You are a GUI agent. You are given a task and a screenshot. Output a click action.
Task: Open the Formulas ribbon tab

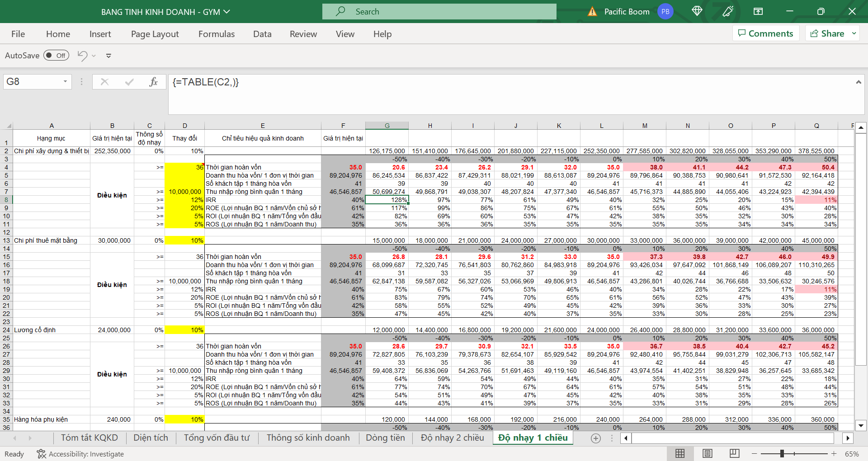click(x=217, y=34)
